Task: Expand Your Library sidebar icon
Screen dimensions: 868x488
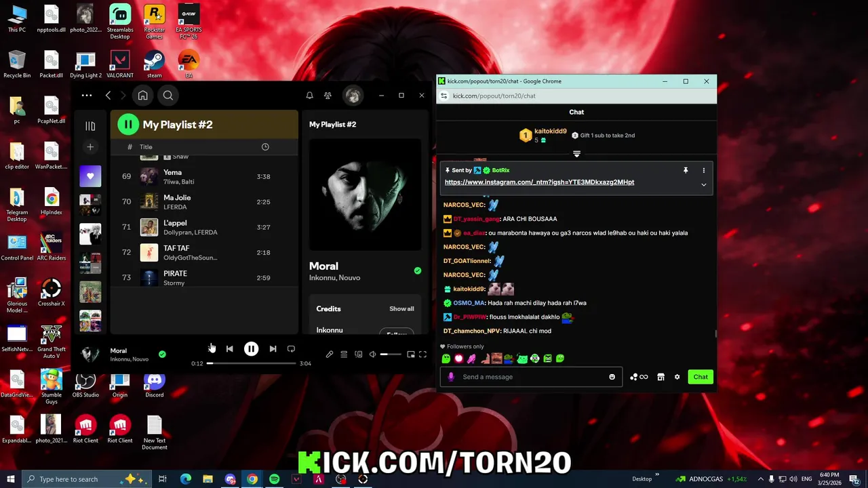Action: pos(90,125)
